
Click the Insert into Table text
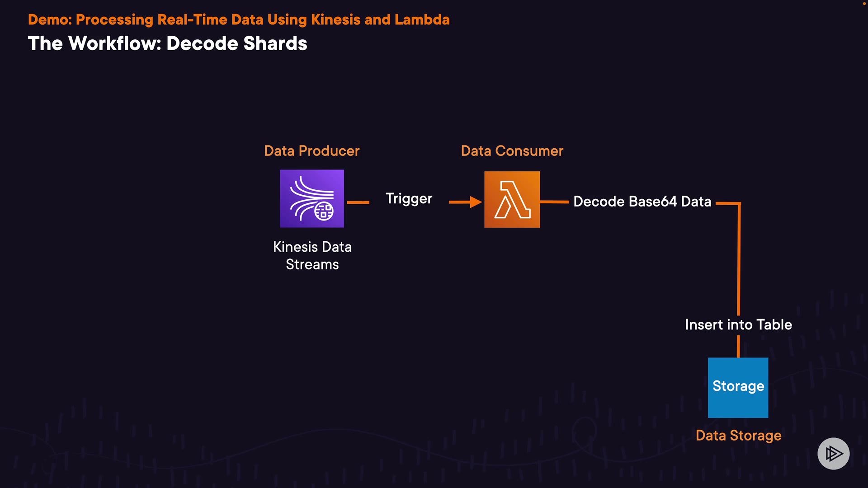tap(738, 324)
